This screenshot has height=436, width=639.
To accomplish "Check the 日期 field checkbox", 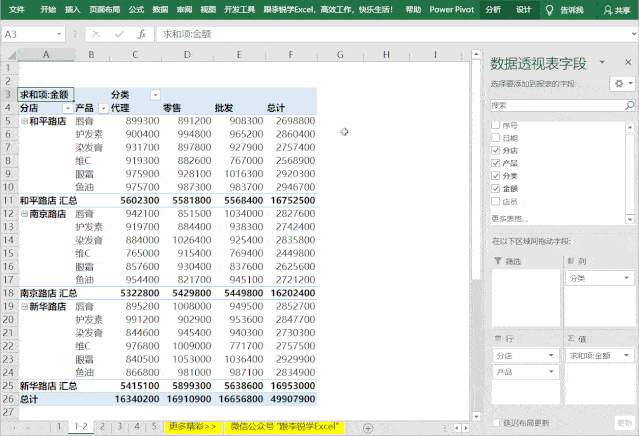I will pyautogui.click(x=496, y=138).
